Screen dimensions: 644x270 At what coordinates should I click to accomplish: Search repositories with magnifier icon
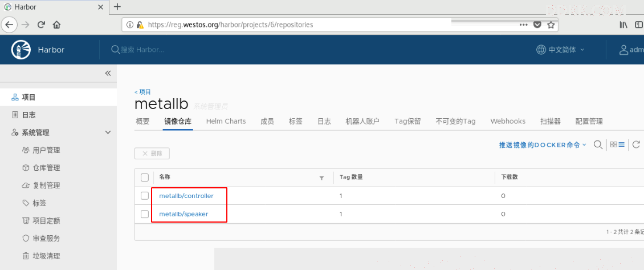(x=598, y=144)
